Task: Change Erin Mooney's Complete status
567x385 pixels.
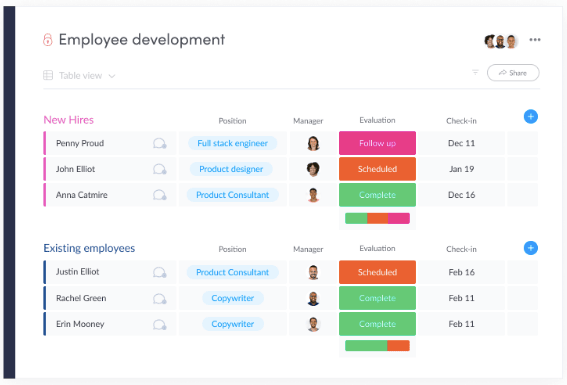Action: 377,324
